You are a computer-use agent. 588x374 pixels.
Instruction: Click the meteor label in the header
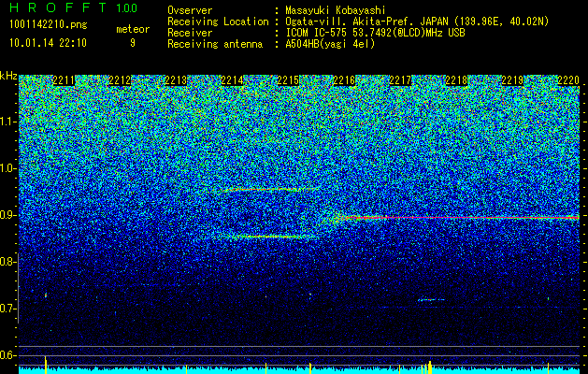tap(133, 29)
